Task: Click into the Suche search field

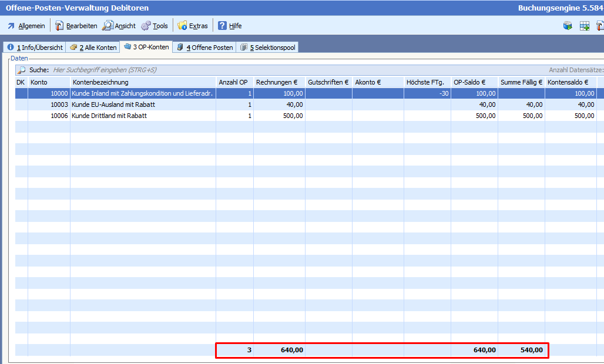Action: coord(235,70)
